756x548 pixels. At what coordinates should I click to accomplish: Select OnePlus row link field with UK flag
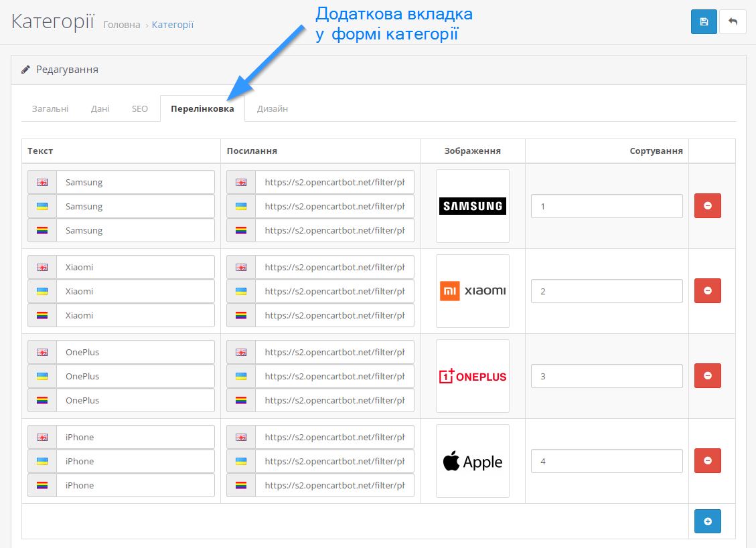(x=335, y=353)
